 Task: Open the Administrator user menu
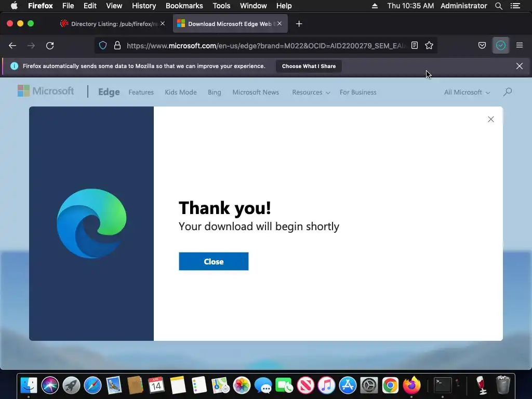(x=464, y=6)
